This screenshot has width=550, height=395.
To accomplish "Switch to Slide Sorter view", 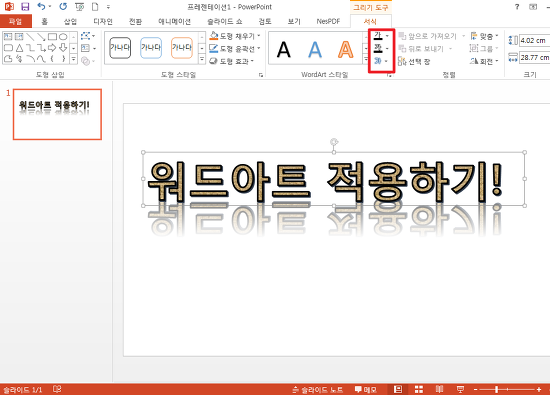I will [x=419, y=389].
